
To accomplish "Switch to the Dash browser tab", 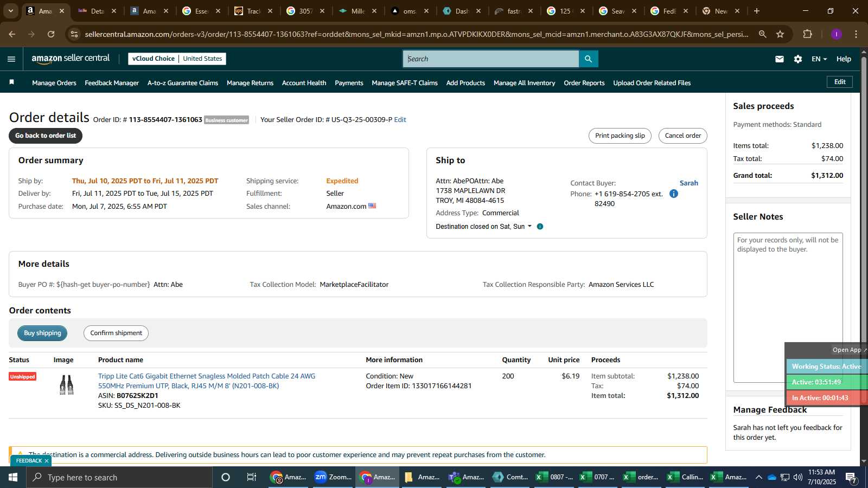I will pyautogui.click(x=462, y=11).
